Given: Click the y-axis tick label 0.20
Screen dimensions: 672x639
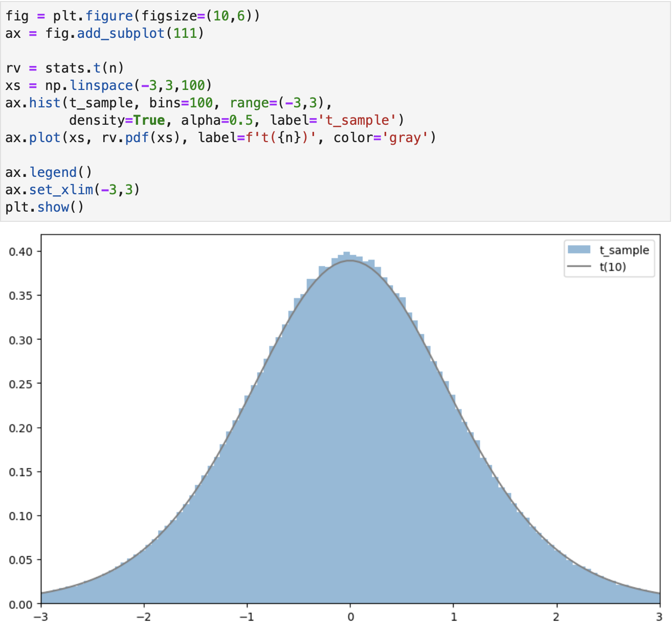Looking at the screenshot, I should click(21, 428).
